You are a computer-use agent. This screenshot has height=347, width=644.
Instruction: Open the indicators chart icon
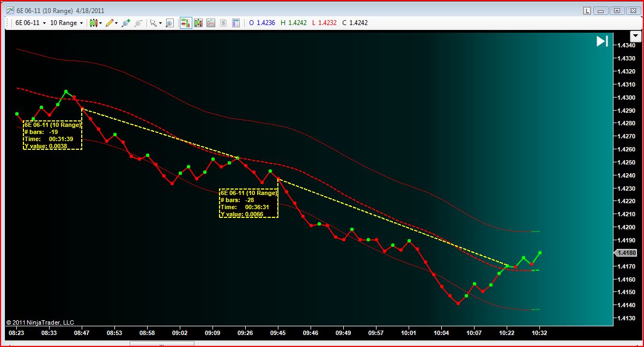(211, 23)
